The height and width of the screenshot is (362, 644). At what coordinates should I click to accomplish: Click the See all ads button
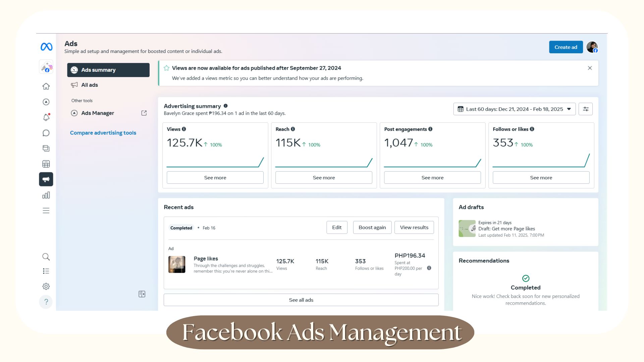pyautogui.click(x=301, y=300)
